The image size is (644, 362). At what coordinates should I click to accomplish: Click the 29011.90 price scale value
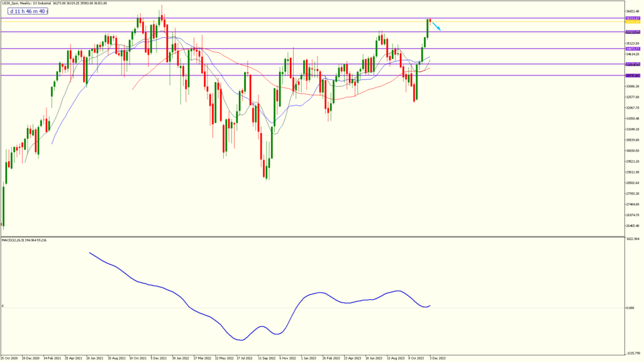[x=633, y=172]
